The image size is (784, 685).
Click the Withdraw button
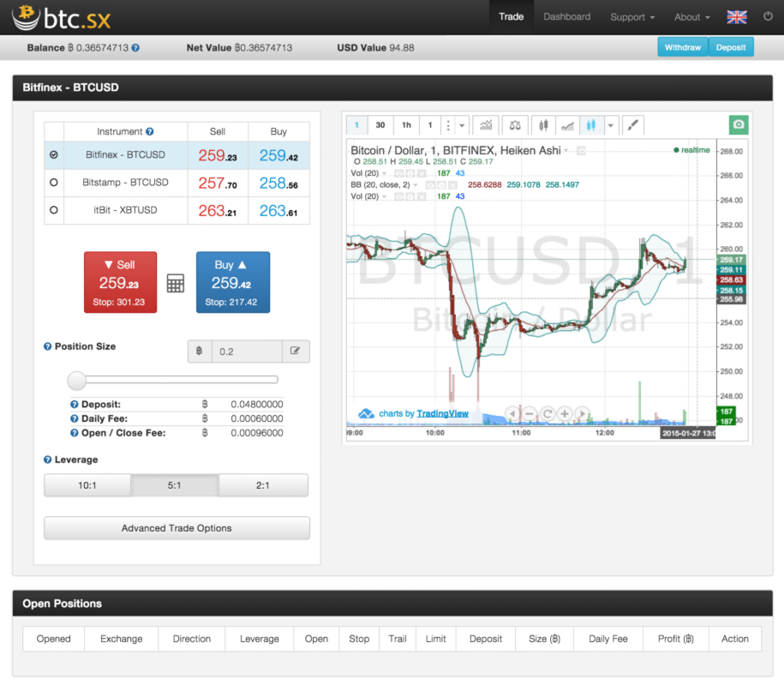pos(683,47)
